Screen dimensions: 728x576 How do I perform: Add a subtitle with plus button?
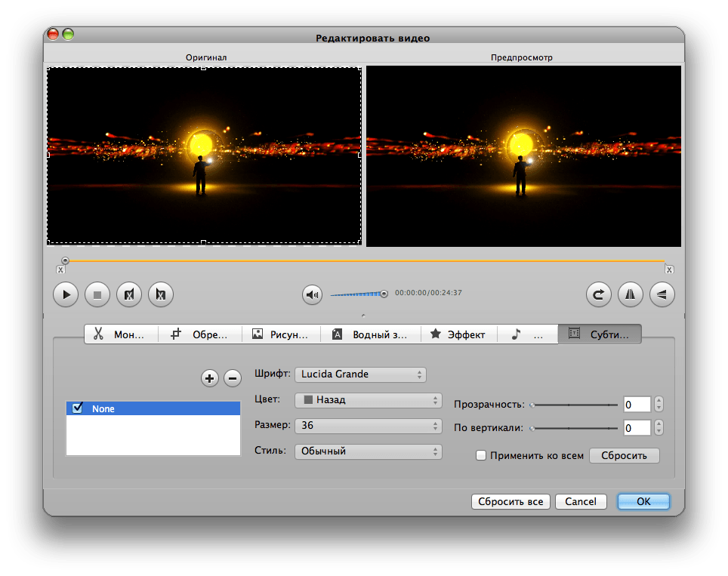point(209,378)
